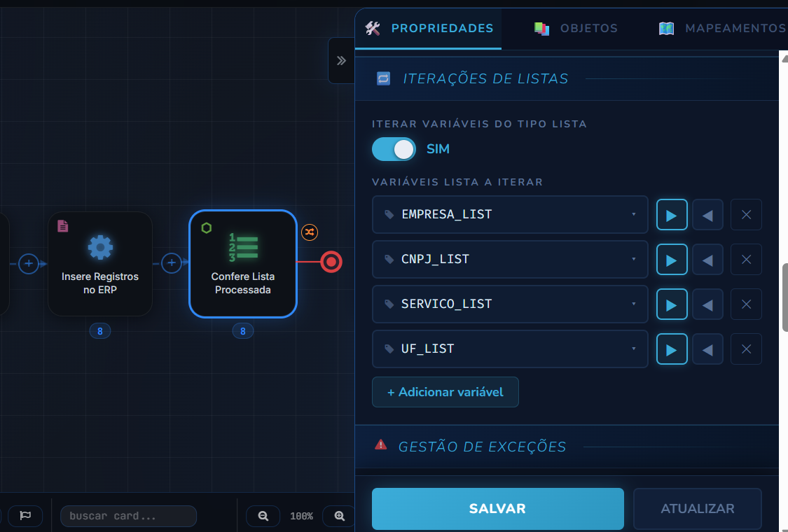Click Adicionar variável button
This screenshot has width=788, height=532.
[x=445, y=392]
